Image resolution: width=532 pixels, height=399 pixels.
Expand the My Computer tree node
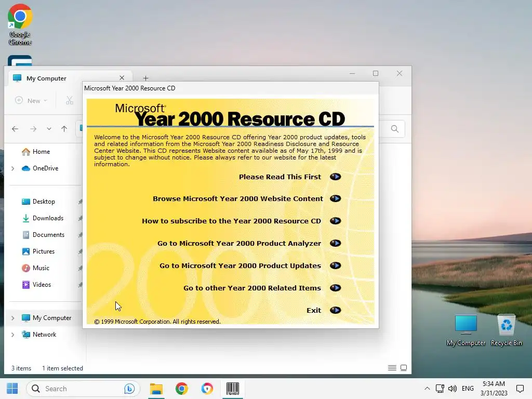(13, 318)
